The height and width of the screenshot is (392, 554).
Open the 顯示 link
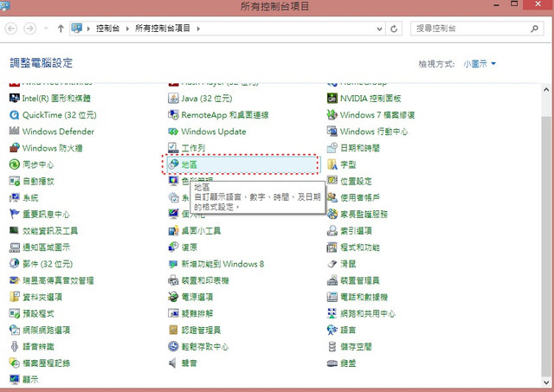click(30, 380)
